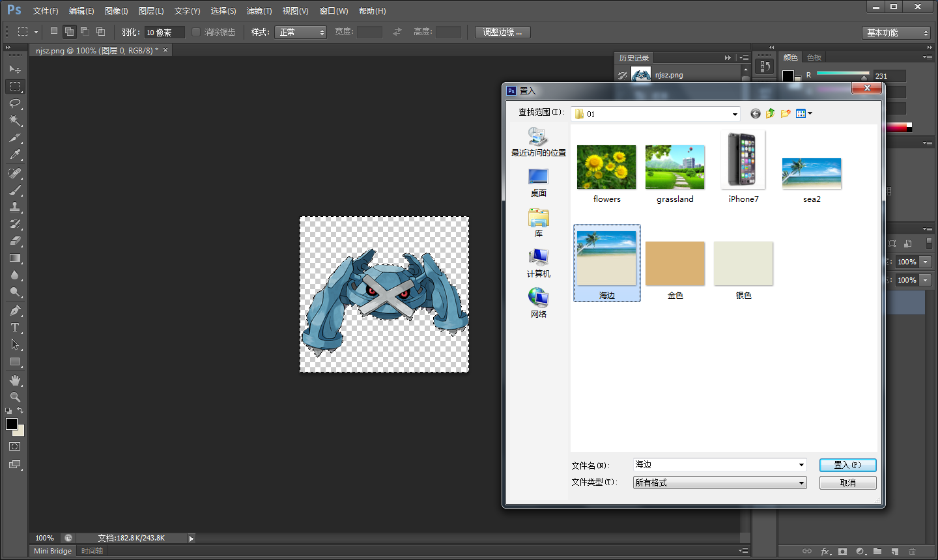The height and width of the screenshot is (560, 938).
Task: Select the Brush tool
Action: (x=15, y=190)
